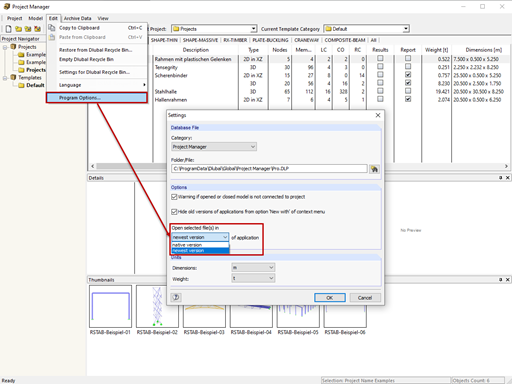Click the Project Manager app icon in title bar
The width and height of the screenshot is (512, 384).
pyautogui.click(x=7, y=6)
